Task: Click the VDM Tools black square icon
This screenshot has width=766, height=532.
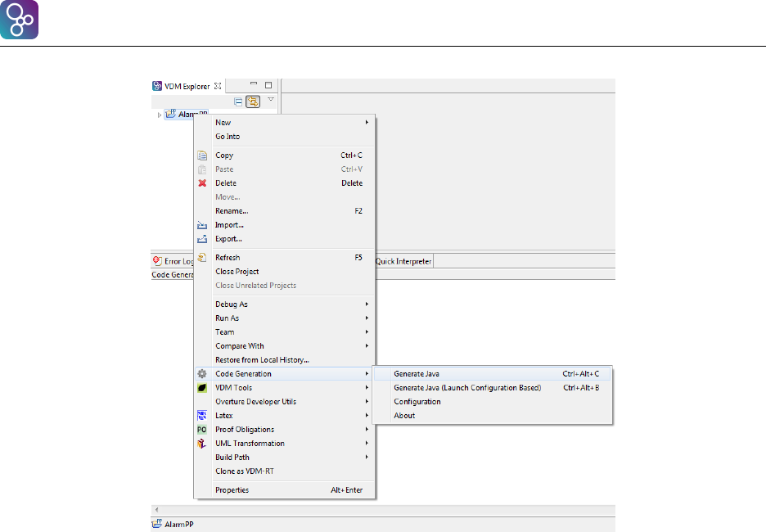Action: (x=202, y=388)
